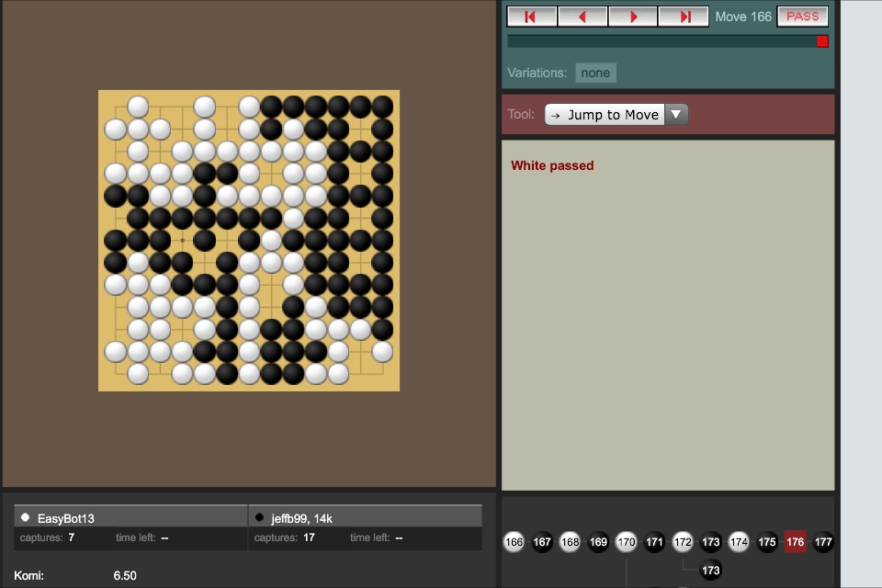The width and height of the screenshot is (882, 588).
Task: Click the PASS button
Action: click(802, 17)
